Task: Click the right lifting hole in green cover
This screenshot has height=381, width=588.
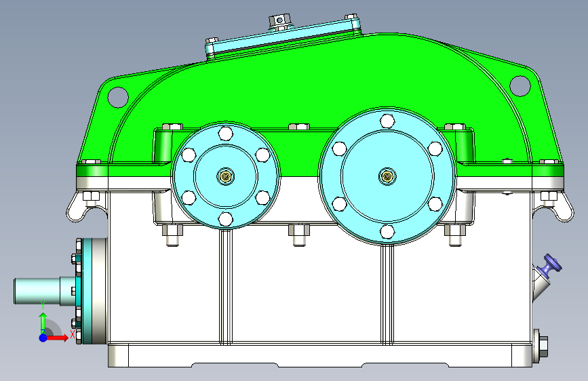Action: (520, 86)
